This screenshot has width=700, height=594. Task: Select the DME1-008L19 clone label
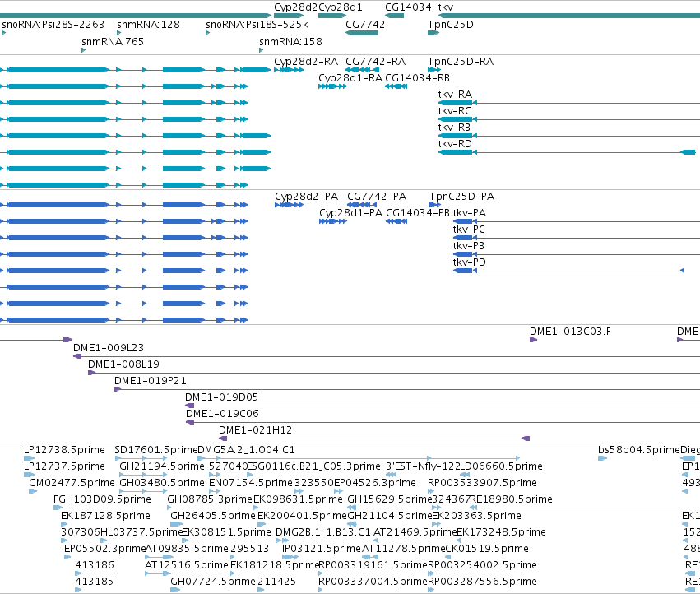[123, 364]
